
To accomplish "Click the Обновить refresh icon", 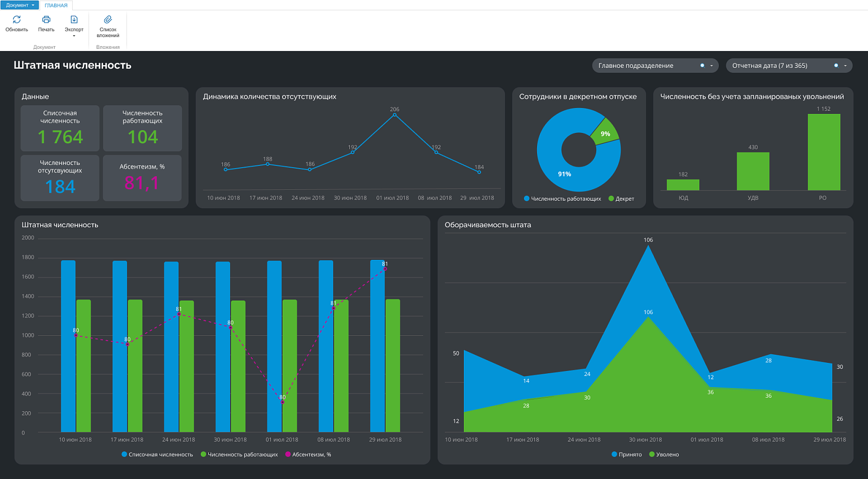I will pyautogui.click(x=17, y=20).
